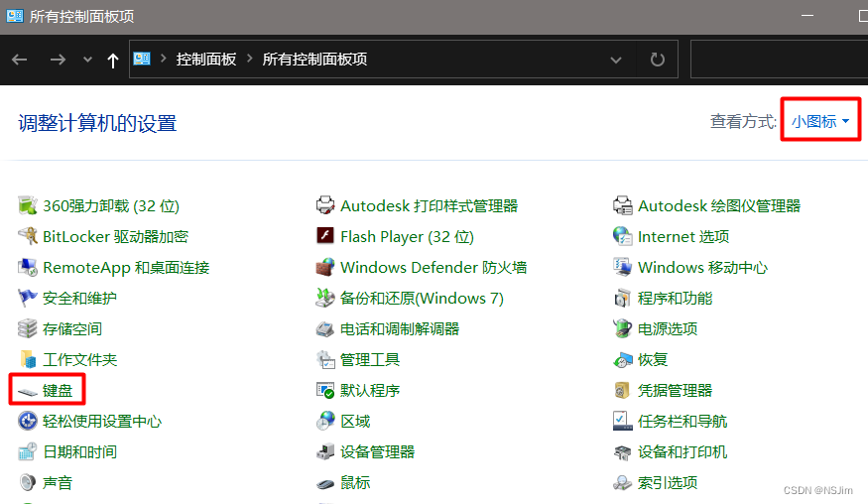
Task: Click the 设备和打印机 icon
Action: (x=623, y=452)
